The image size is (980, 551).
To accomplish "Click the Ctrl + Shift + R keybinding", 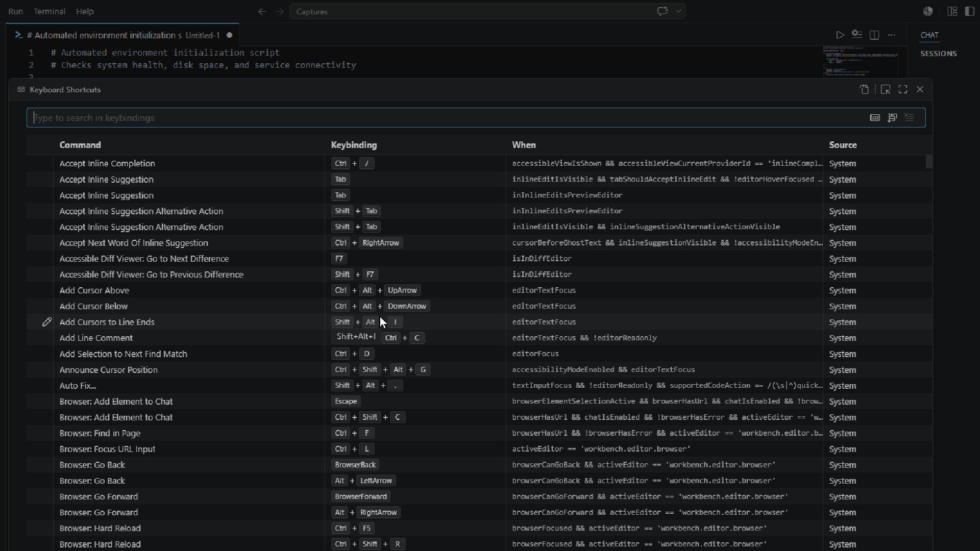I will click(x=368, y=544).
